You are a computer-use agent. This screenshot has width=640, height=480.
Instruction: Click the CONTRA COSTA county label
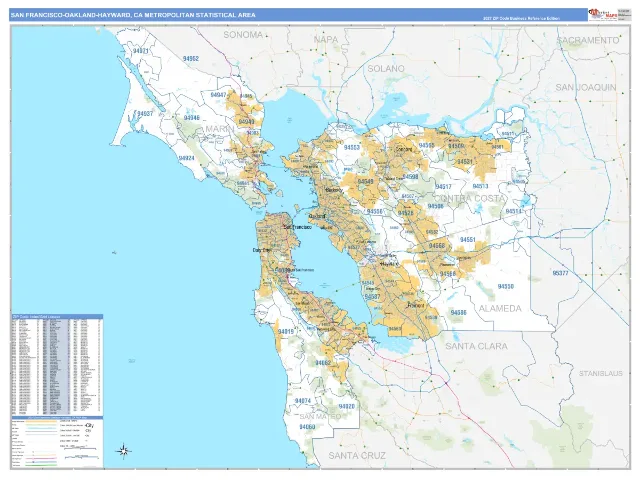pos(469,198)
